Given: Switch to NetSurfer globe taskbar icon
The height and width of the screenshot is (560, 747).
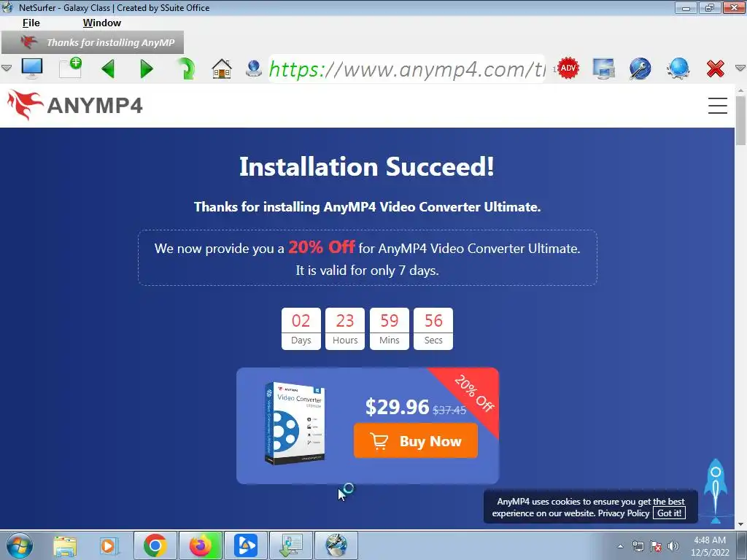Looking at the screenshot, I should [x=336, y=545].
